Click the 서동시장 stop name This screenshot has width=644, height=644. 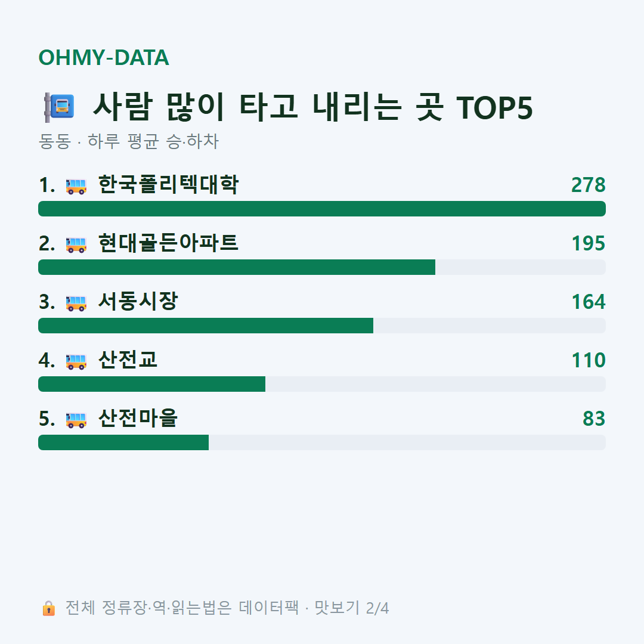pyautogui.click(x=138, y=301)
